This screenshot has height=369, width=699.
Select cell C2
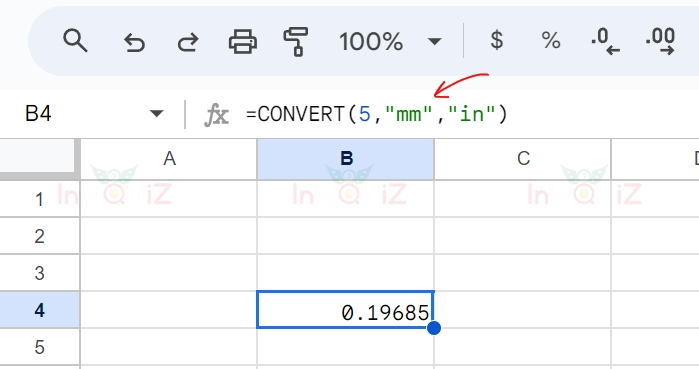tap(522, 236)
